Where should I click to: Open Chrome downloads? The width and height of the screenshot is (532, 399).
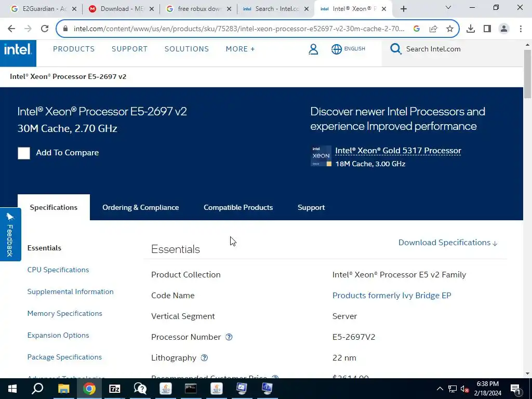471,29
